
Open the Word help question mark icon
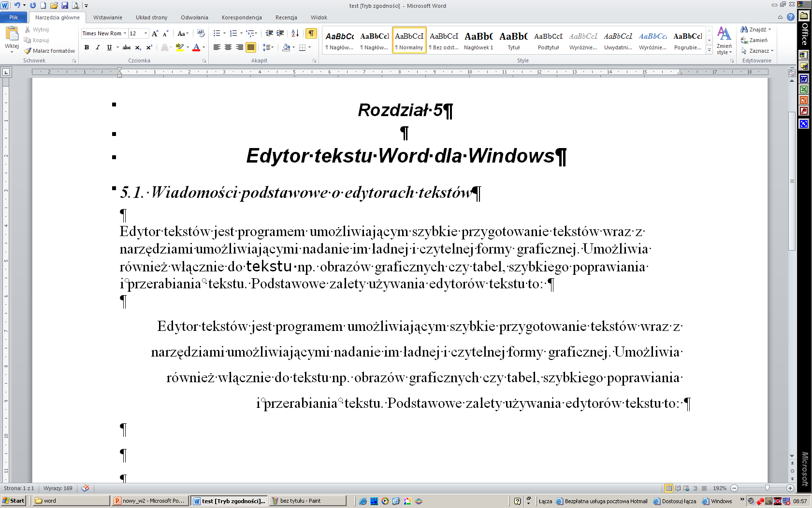pos(791,17)
